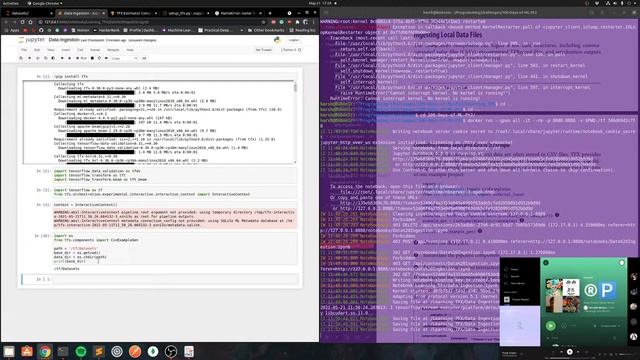The height and width of the screenshot is (360, 640).
Task: Click the Chrome address bar
Action: tap(151, 22)
